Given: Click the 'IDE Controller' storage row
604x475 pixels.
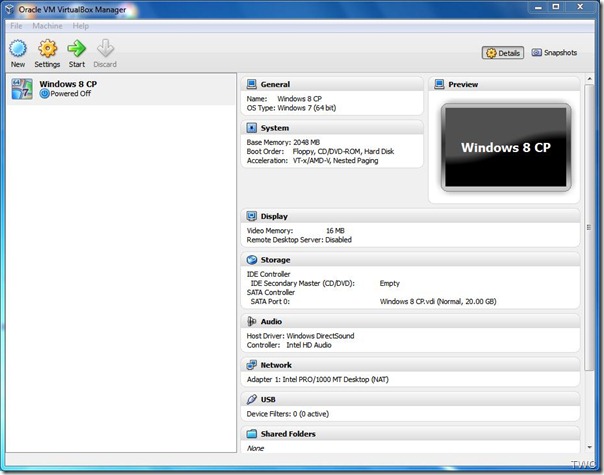Looking at the screenshot, I should click(x=268, y=274).
